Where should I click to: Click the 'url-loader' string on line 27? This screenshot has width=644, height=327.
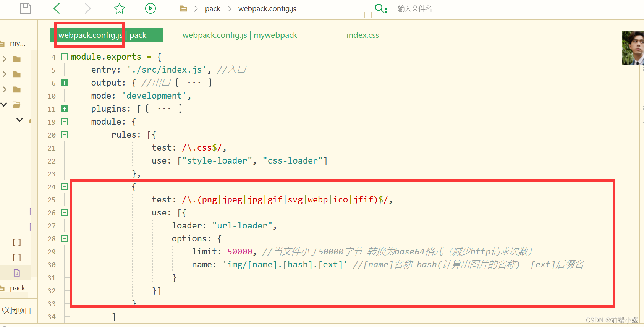pyautogui.click(x=242, y=226)
